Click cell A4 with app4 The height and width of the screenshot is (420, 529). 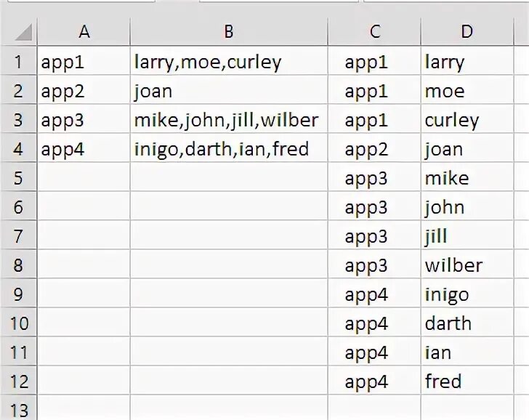click(84, 150)
